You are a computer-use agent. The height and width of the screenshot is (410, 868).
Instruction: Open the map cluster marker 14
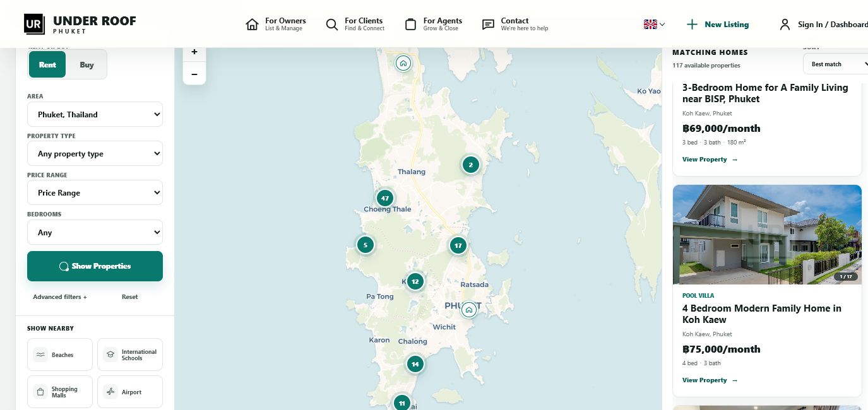tap(415, 364)
